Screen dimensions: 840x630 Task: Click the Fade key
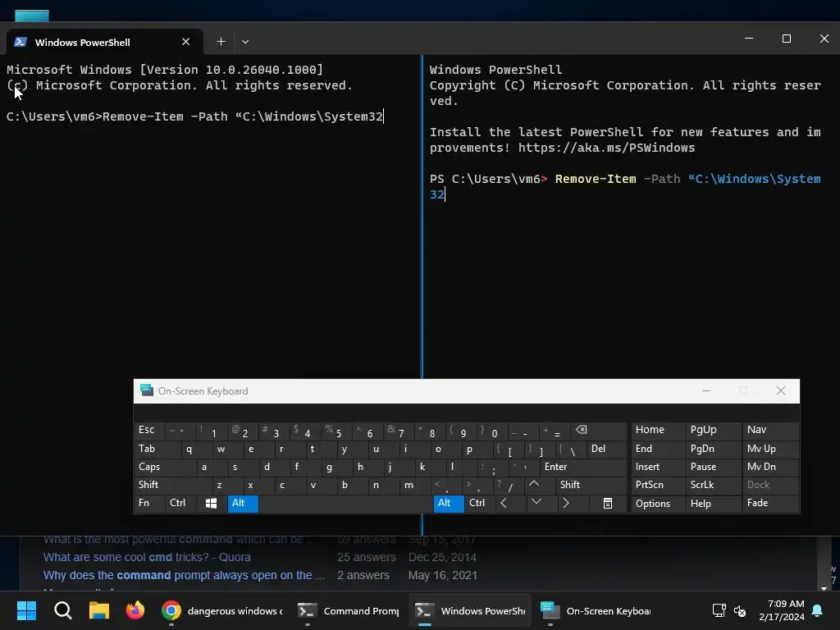click(770, 503)
